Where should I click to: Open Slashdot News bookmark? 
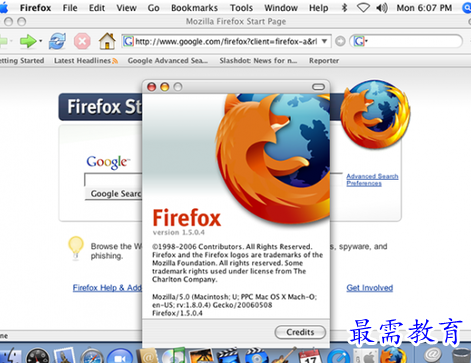point(258,61)
